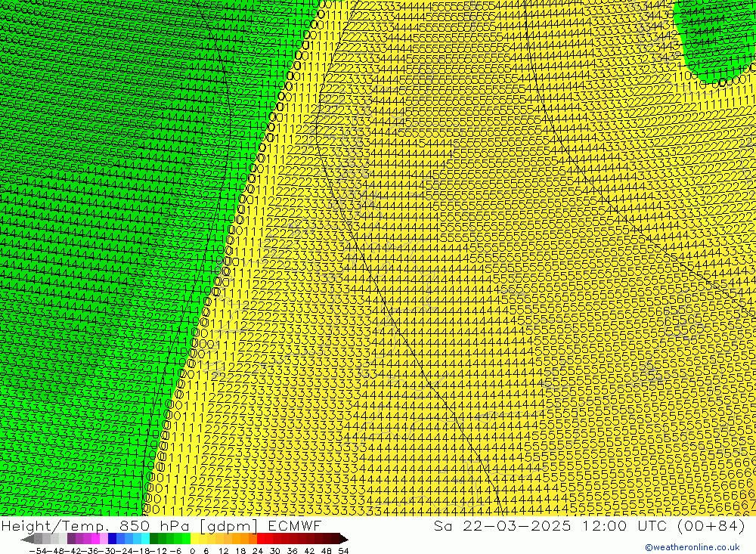Click the legend value label "54"
Image resolution: width=756 pixels, height=554 pixels.
(343, 551)
